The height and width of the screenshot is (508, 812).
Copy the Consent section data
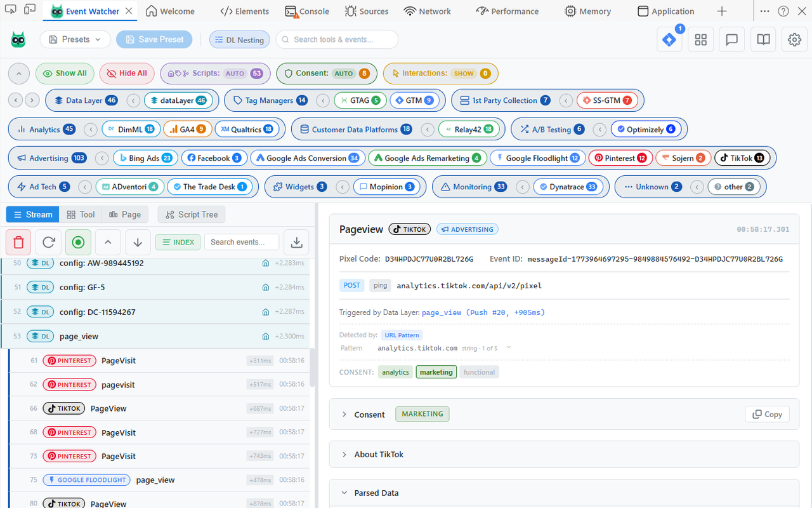pyautogui.click(x=767, y=414)
